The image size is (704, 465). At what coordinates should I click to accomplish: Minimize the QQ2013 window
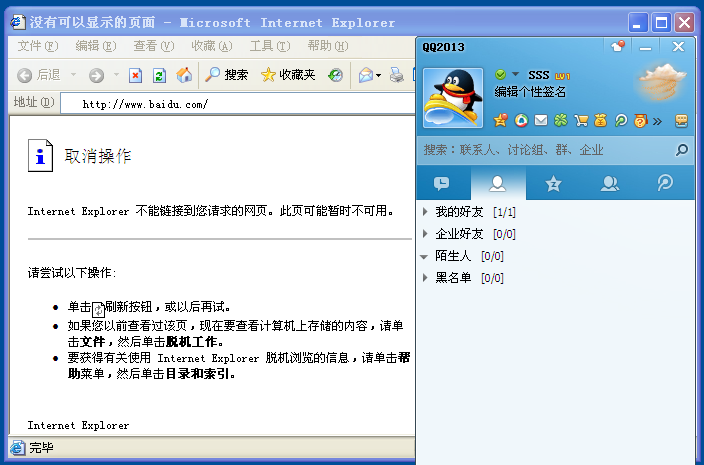pyautogui.click(x=645, y=47)
